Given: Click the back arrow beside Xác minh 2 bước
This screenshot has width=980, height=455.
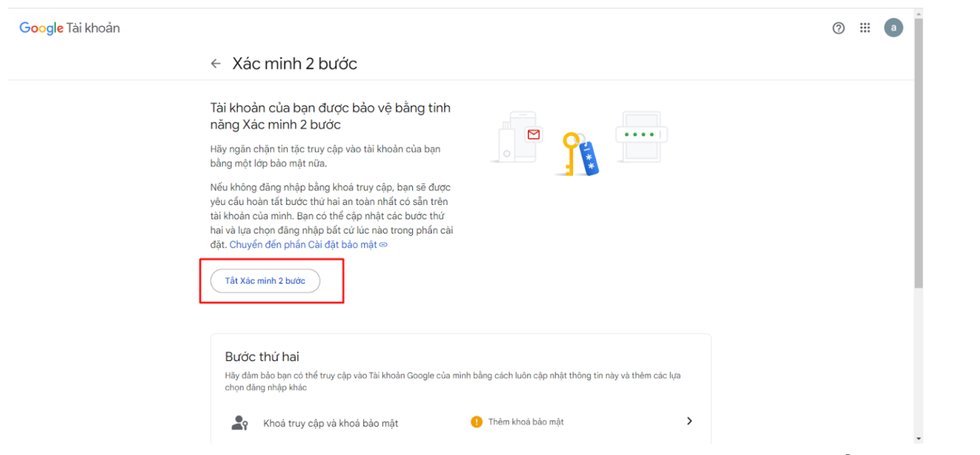Looking at the screenshot, I should pos(216,63).
